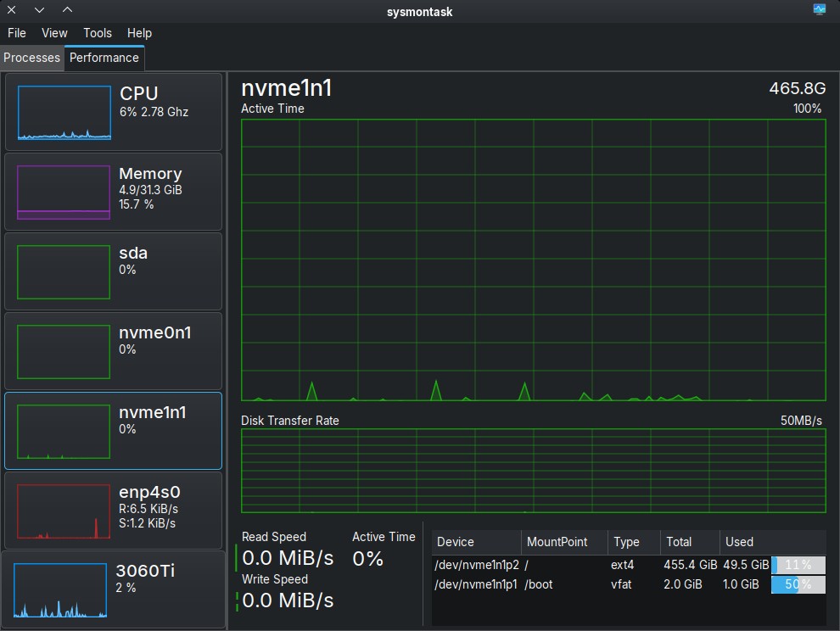
Task: Select the /dev/nvme1n1p2 partition row
Action: point(475,565)
